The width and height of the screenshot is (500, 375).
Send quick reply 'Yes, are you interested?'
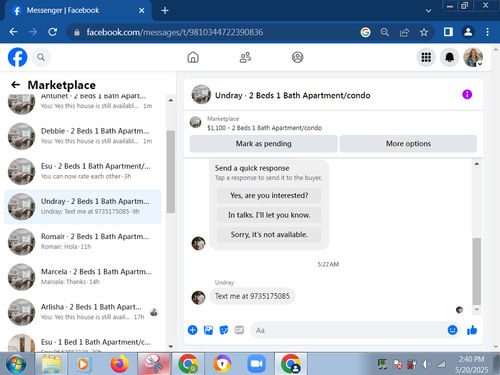(269, 195)
